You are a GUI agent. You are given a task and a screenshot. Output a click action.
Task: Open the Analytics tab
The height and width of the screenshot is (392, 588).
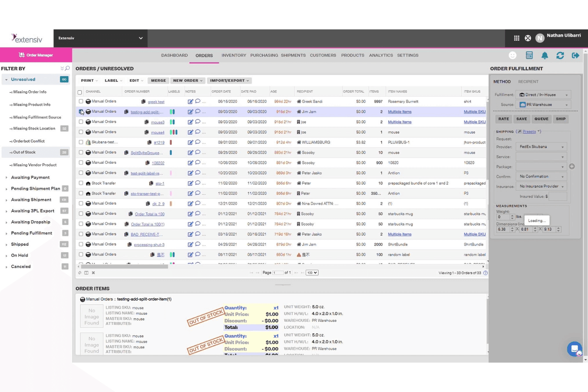pyautogui.click(x=381, y=55)
